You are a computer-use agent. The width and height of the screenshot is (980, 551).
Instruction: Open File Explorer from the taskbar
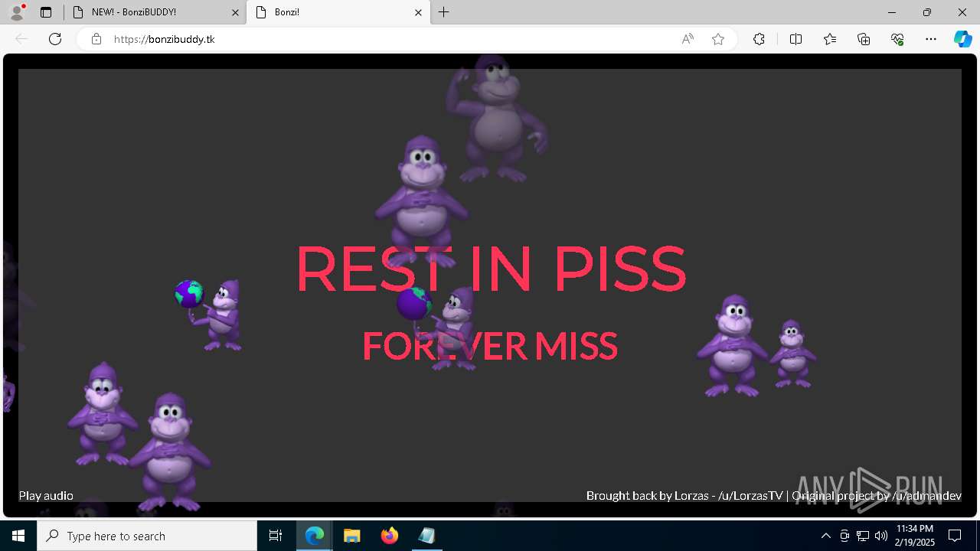[352, 536]
